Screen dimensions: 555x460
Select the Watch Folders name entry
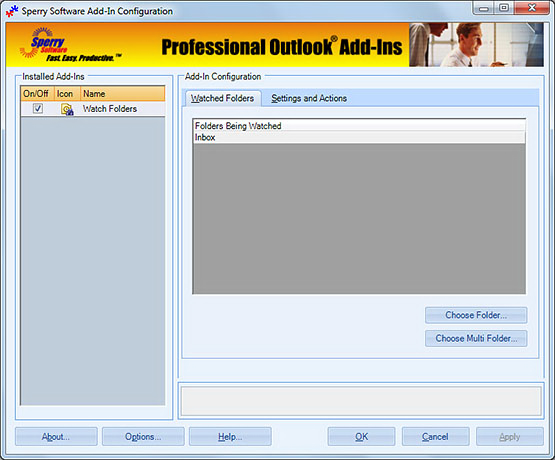click(x=110, y=109)
